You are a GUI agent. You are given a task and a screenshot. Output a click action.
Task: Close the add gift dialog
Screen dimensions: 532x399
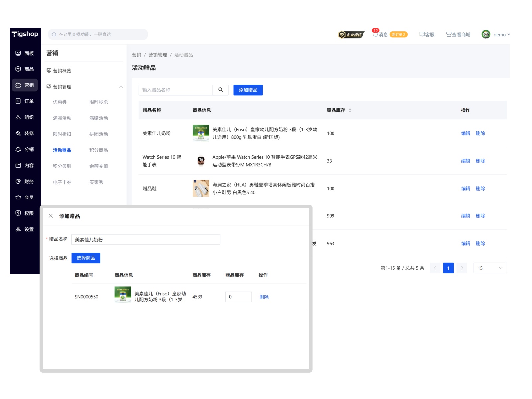[x=51, y=216]
